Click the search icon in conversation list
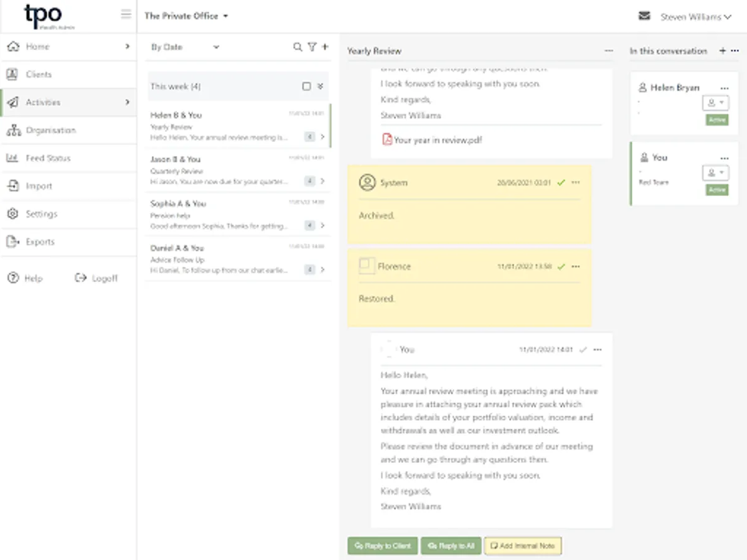Viewport: 747px width, 560px height. tap(298, 47)
